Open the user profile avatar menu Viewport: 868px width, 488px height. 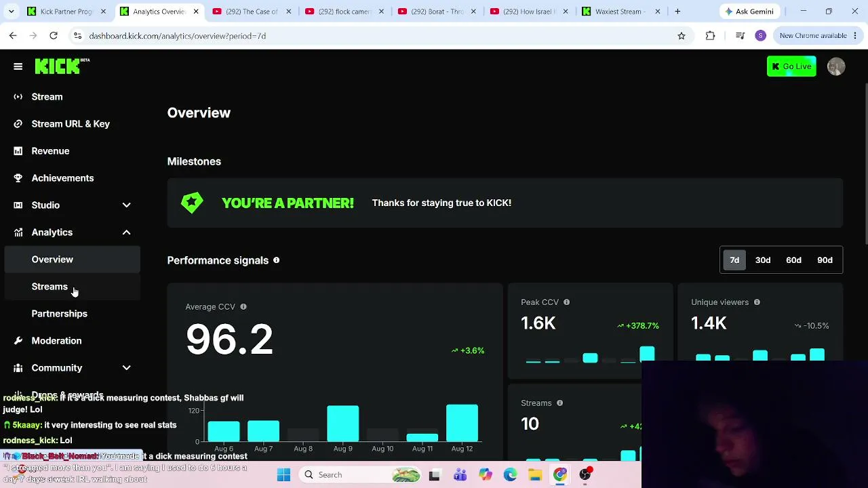pyautogui.click(x=836, y=66)
